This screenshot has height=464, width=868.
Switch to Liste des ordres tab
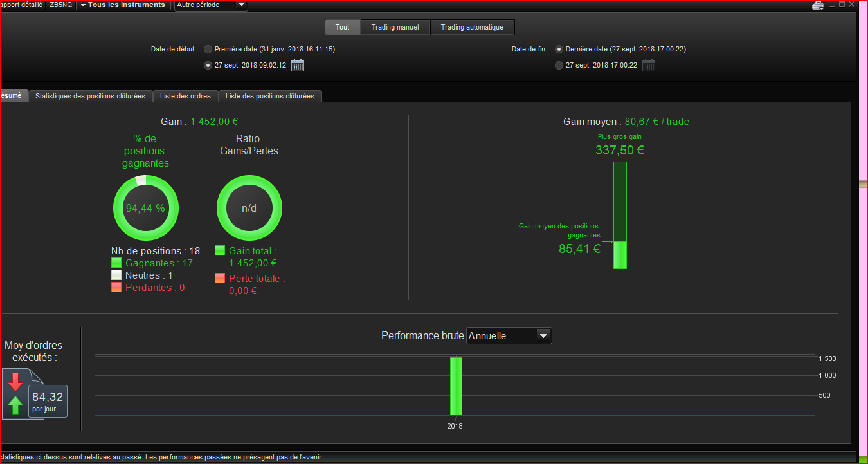point(186,96)
